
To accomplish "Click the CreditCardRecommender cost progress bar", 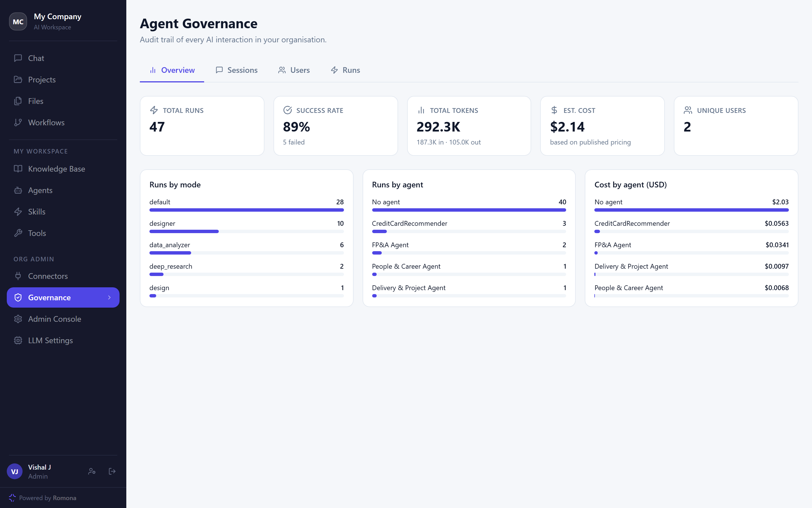I will tap(692, 231).
